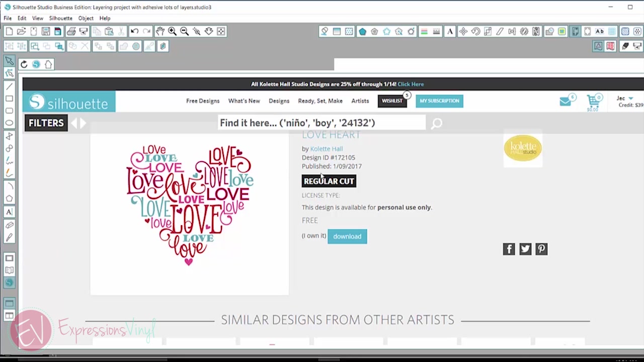This screenshot has width=644, height=362.
Task: Click the Undo arrow icon
Action: pyautogui.click(x=134, y=31)
